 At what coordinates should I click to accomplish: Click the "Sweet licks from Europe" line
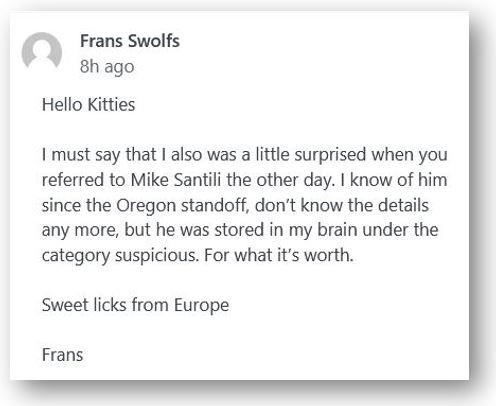[135, 305]
